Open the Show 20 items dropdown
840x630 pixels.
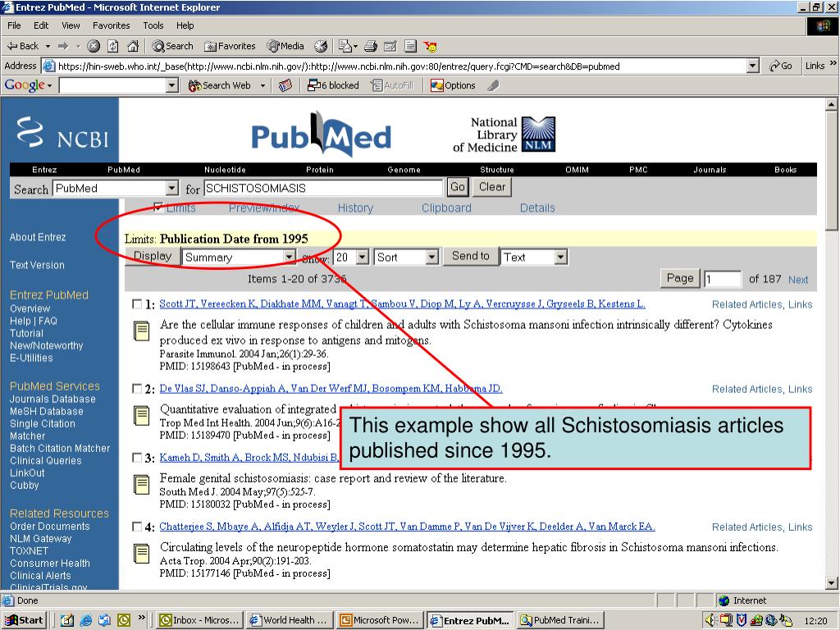(363, 257)
